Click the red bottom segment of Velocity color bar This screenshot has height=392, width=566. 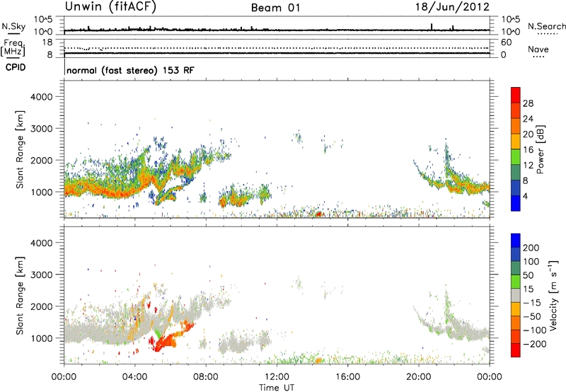[x=516, y=350]
